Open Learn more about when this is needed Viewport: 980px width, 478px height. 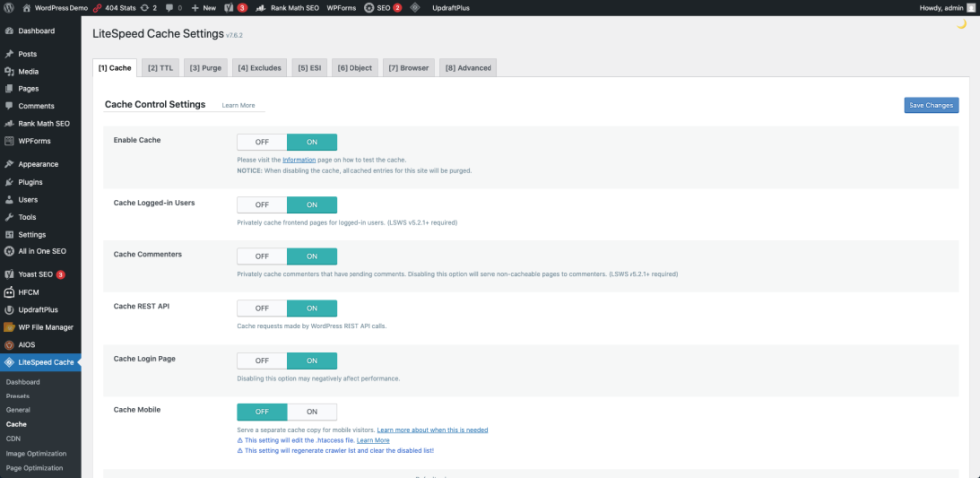pos(433,430)
